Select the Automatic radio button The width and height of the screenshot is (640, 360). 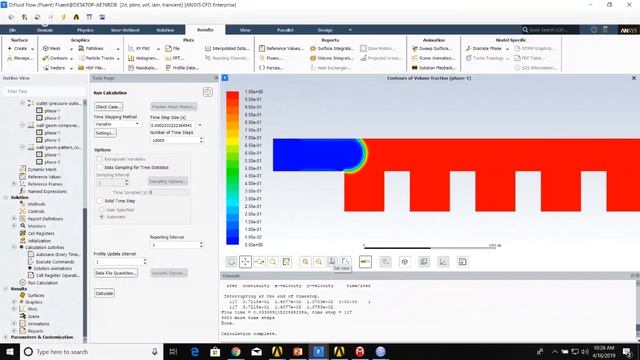(x=102, y=217)
